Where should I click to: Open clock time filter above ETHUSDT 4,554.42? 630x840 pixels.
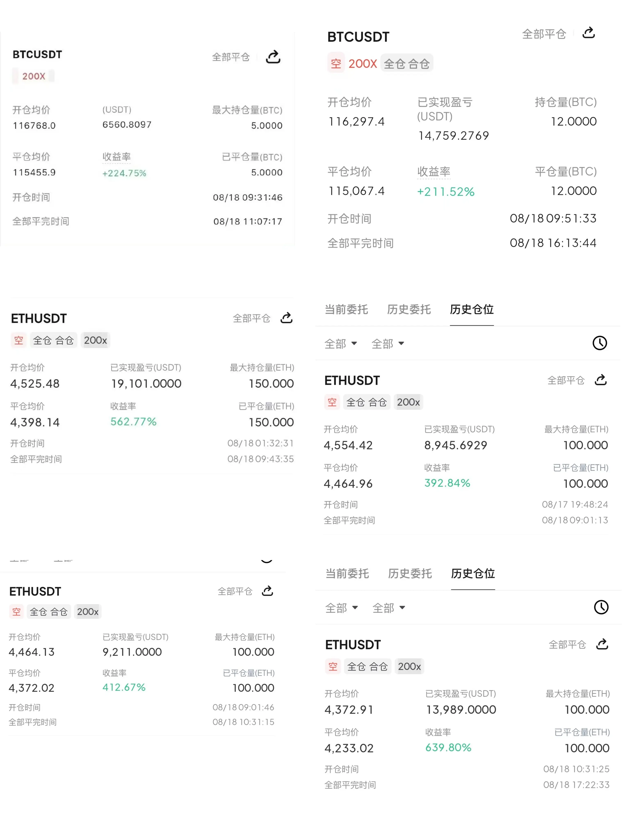[600, 343]
